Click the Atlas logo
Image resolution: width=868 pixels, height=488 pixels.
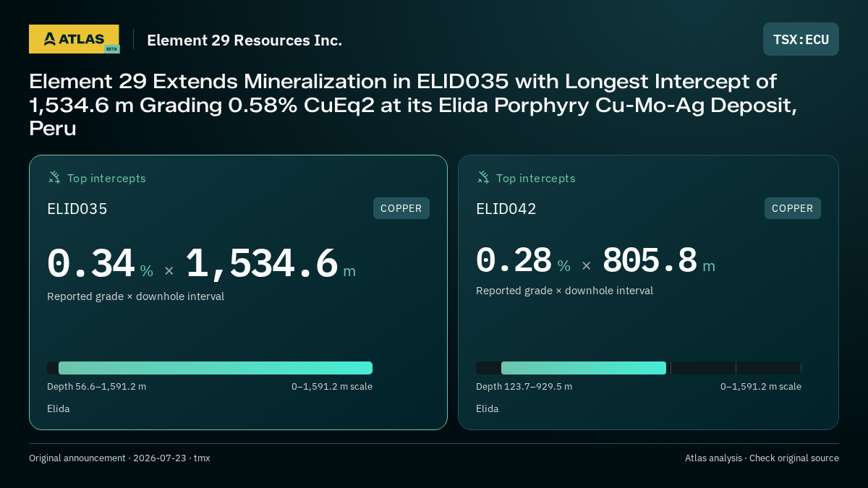click(74, 39)
